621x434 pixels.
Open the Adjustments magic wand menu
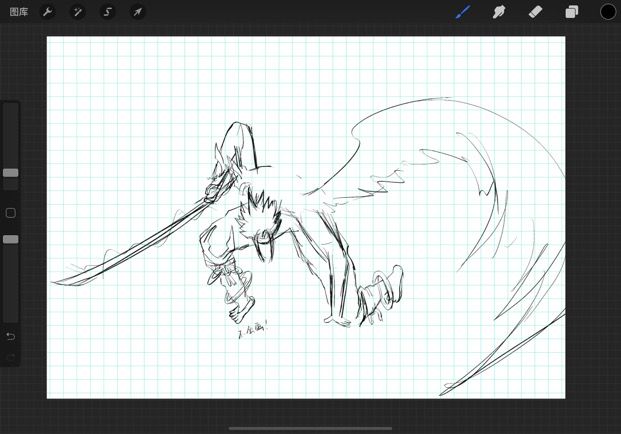(x=78, y=12)
